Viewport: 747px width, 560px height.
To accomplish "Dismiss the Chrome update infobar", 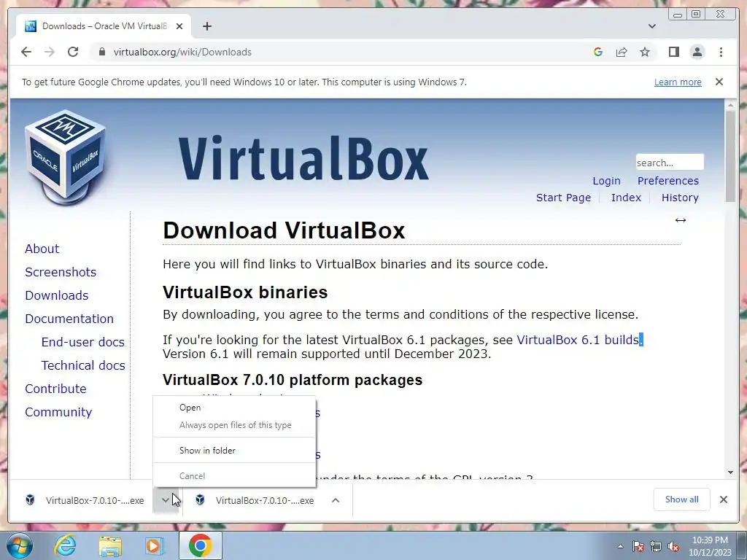I will click(719, 82).
